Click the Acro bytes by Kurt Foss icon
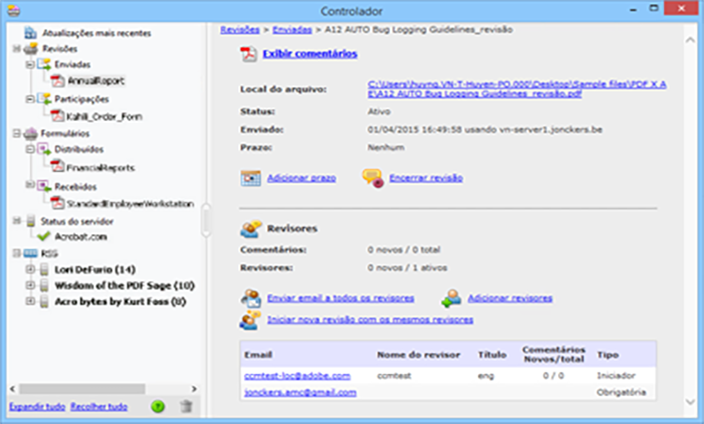The width and height of the screenshot is (704, 424). pyautogui.click(x=44, y=302)
